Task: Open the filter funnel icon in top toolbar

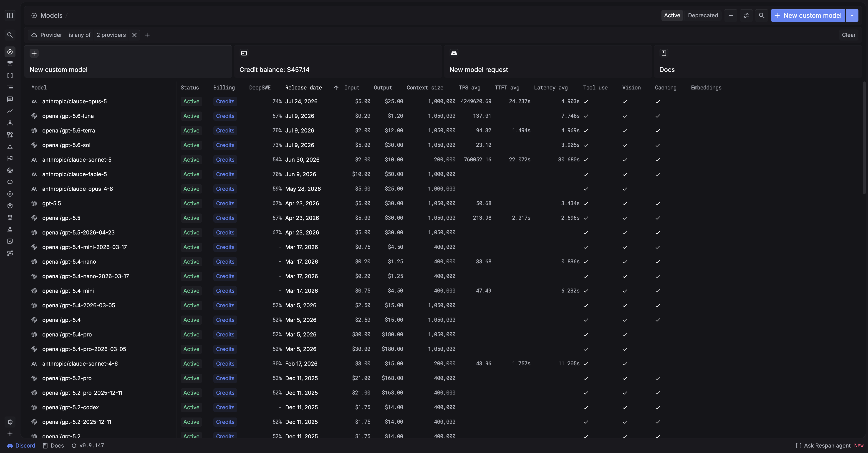Action: click(731, 15)
